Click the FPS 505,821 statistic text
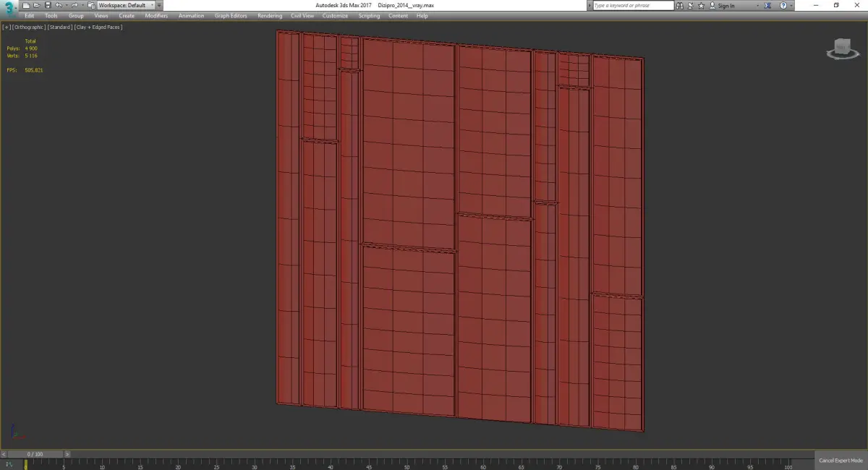 pos(25,70)
